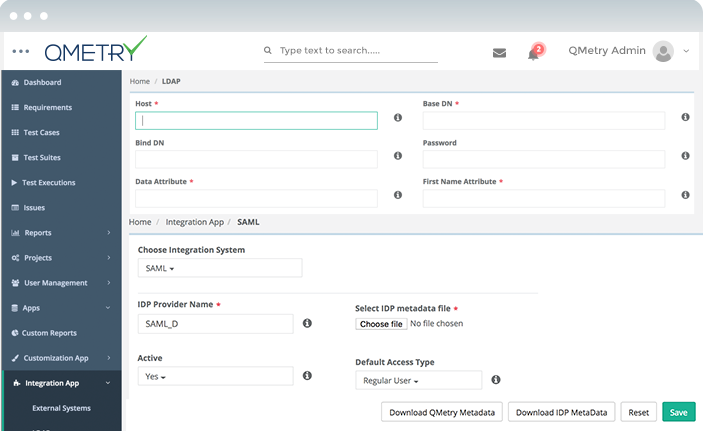Click the No file chosen text
The width and height of the screenshot is (703, 431).
[x=436, y=323]
